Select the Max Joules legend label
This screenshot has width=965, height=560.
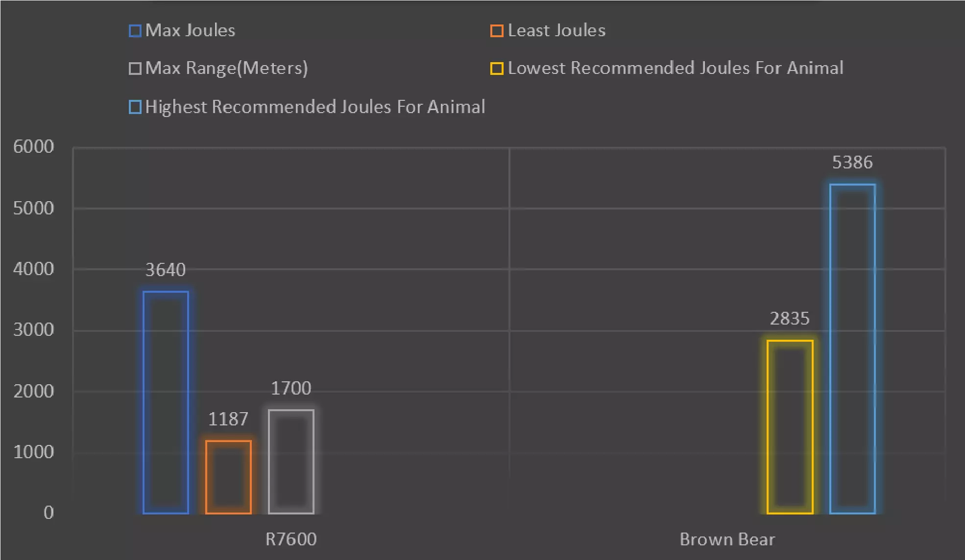(x=190, y=30)
